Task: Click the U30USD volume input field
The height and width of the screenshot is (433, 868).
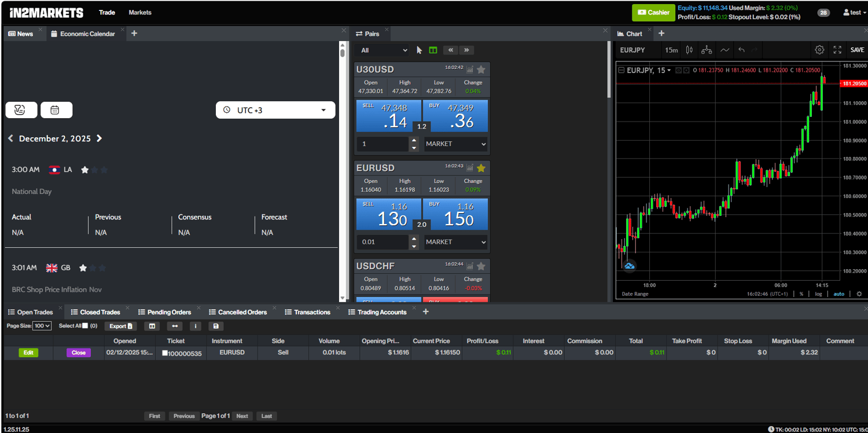Action: click(382, 144)
